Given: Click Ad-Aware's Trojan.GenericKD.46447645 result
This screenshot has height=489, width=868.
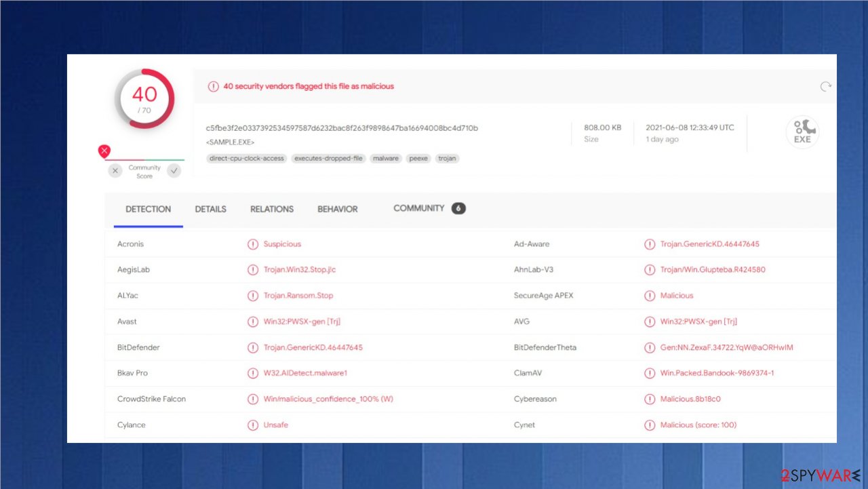Looking at the screenshot, I should 710,244.
